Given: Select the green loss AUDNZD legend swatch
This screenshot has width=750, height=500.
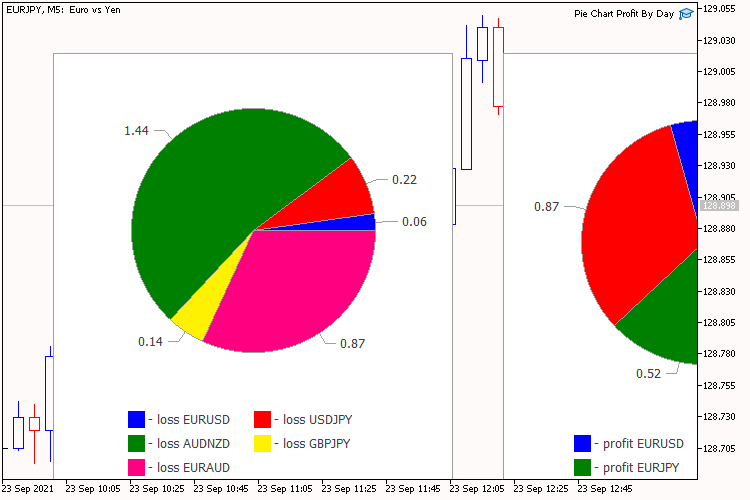Looking at the screenshot, I should 136,443.
